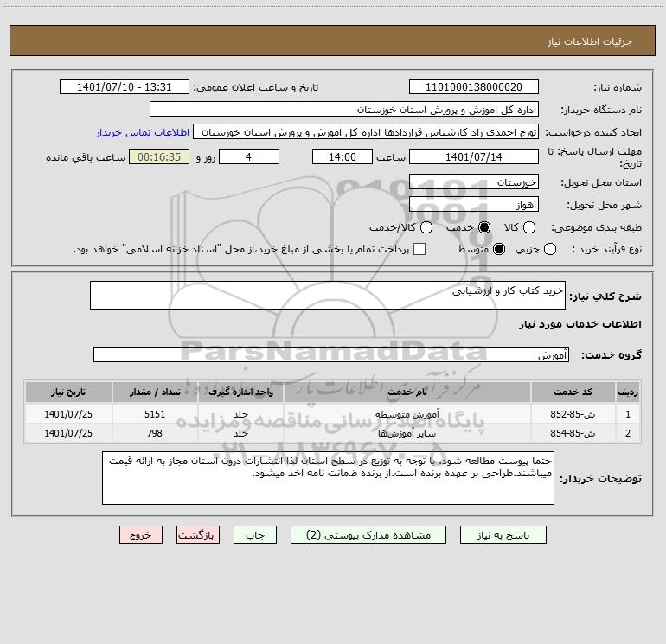
Task: Click service code ش-85-852 cell
Action: (x=573, y=414)
